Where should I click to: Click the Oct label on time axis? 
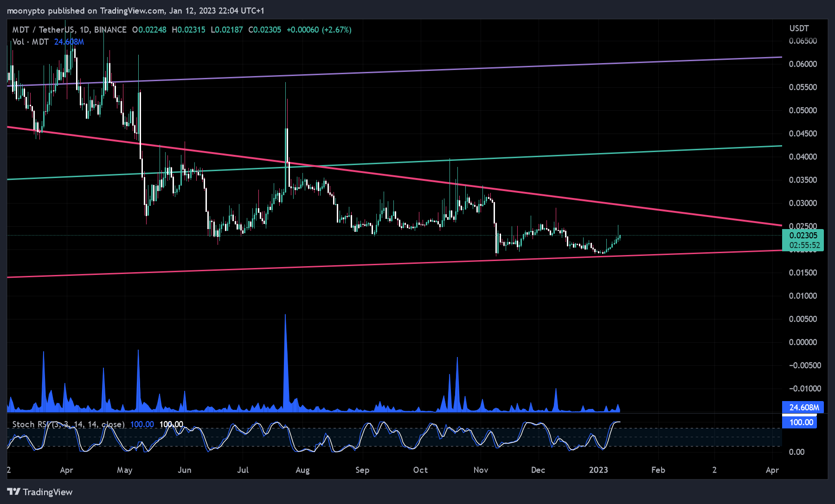(421, 470)
